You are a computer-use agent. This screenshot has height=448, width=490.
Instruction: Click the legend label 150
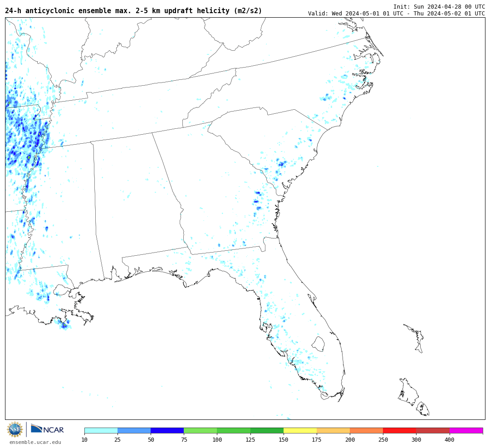pos(284,440)
